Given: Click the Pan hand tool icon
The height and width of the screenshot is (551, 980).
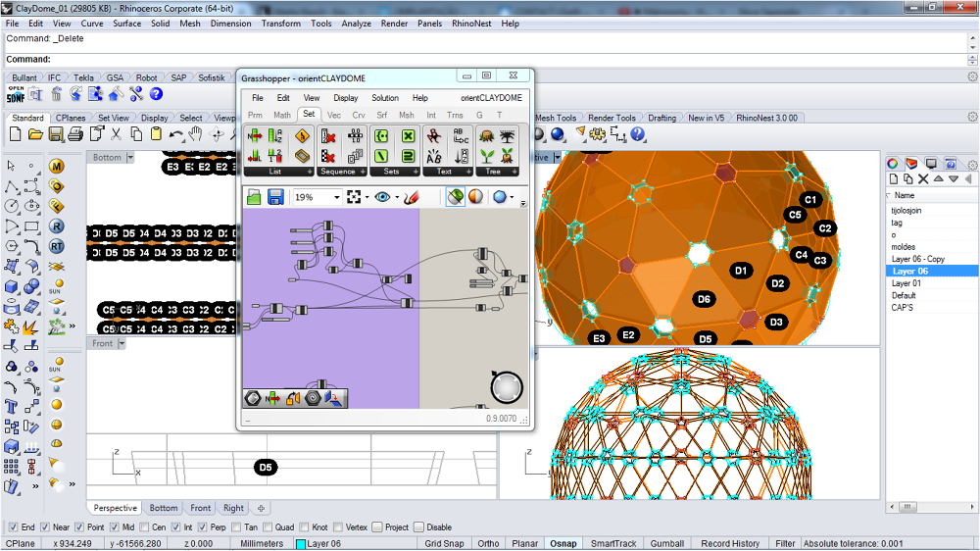Looking at the screenshot, I should 196,134.
